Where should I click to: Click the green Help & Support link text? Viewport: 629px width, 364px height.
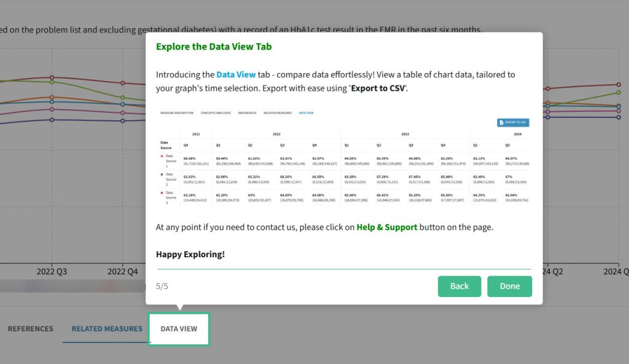tap(386, 227)
